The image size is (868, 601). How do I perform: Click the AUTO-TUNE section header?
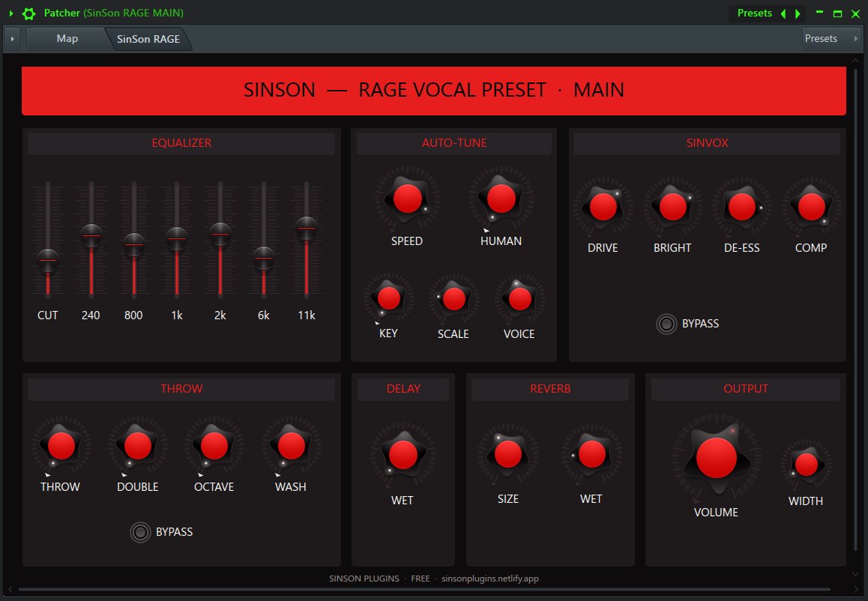(454, 143)
